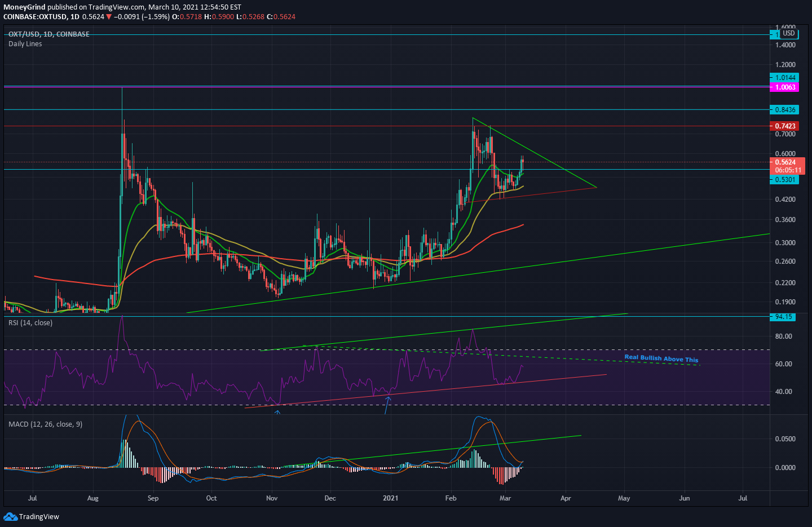Viewport: 812px width, 527px height.
Task: Click the 0.7000 price axis tick
Action: pyautogui.click(x=785, y=134)
